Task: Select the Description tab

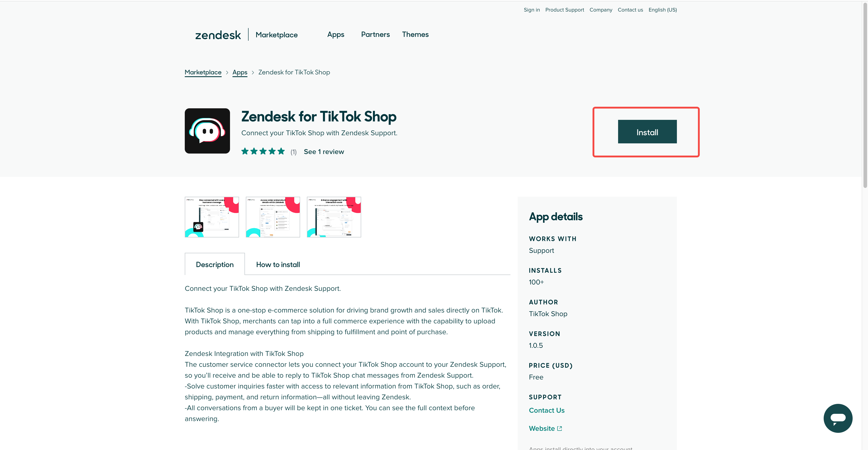Action: 215,264
